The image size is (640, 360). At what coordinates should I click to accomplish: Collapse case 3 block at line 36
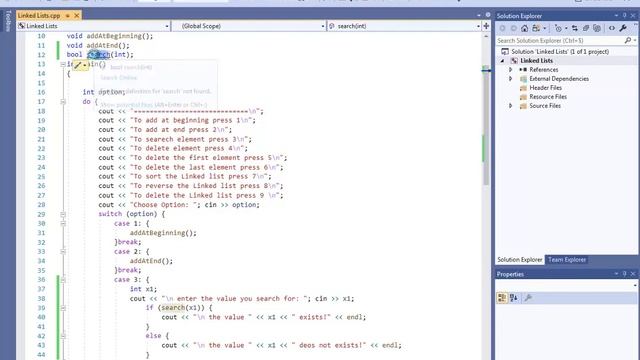pyautogui.click(x=63, y=280)
